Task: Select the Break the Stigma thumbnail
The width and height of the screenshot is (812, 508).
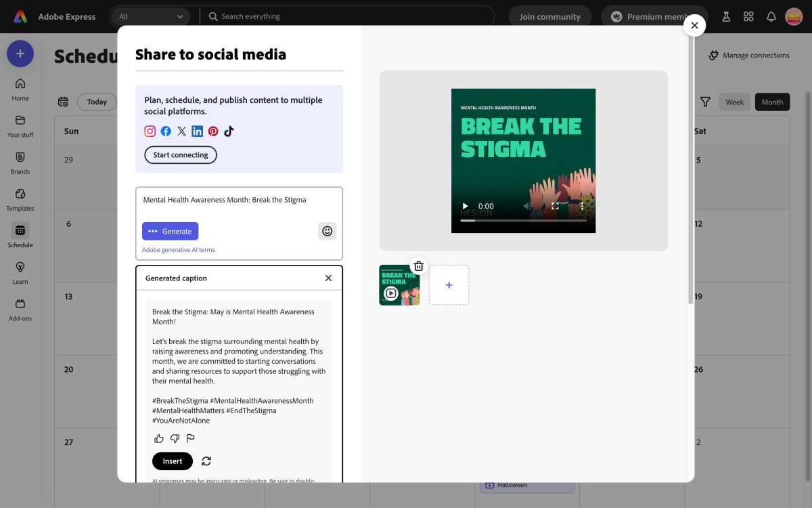Action: click(x=399, y=285)
